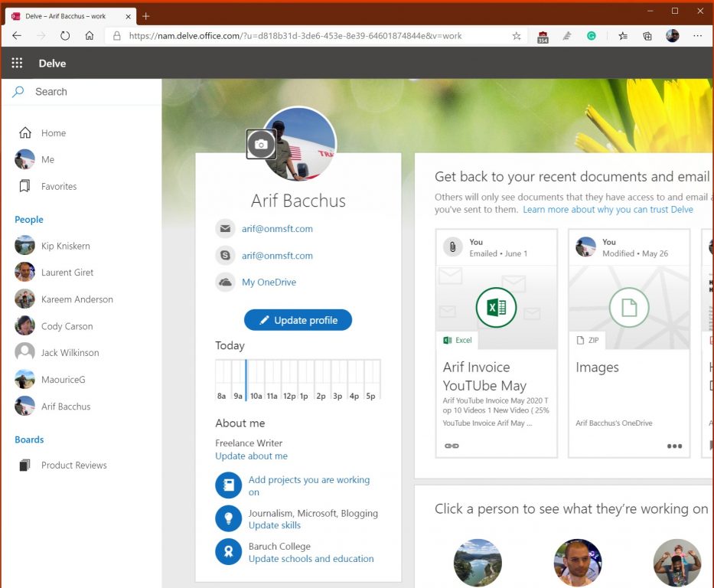Go to the browser home page icon
Viewport: 714px width, 588px height.
point(90,35)
